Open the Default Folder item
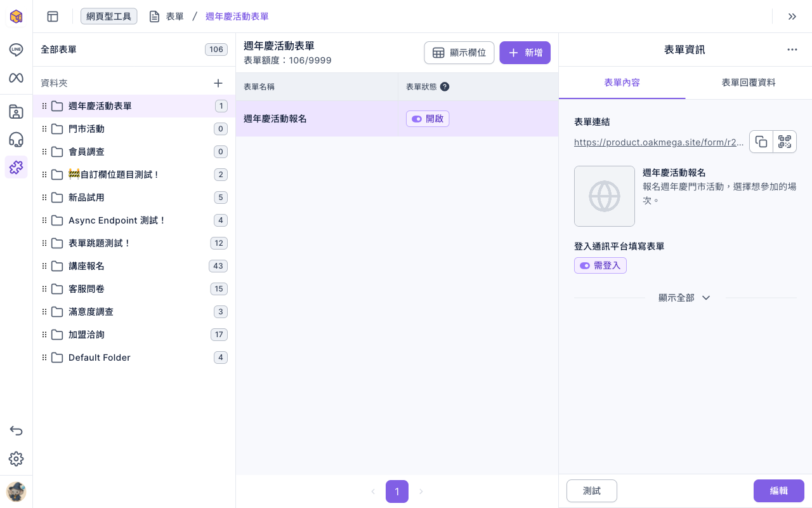 (x=134, y=358)
